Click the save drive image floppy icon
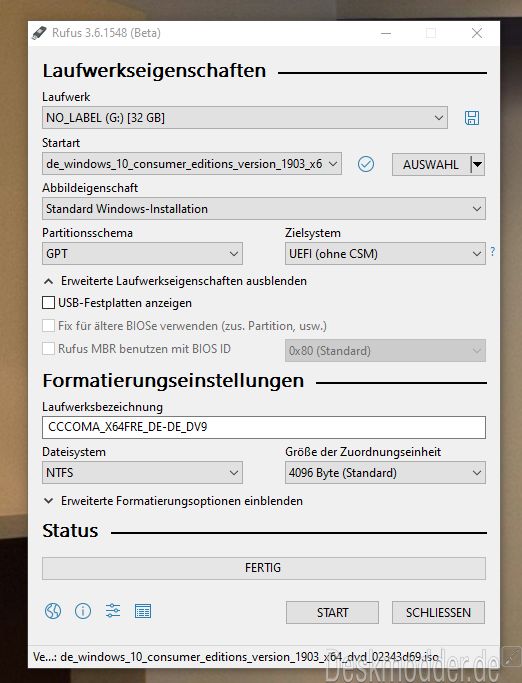The height and width of the screenshot is (683, 522). [x=471, y=118]
